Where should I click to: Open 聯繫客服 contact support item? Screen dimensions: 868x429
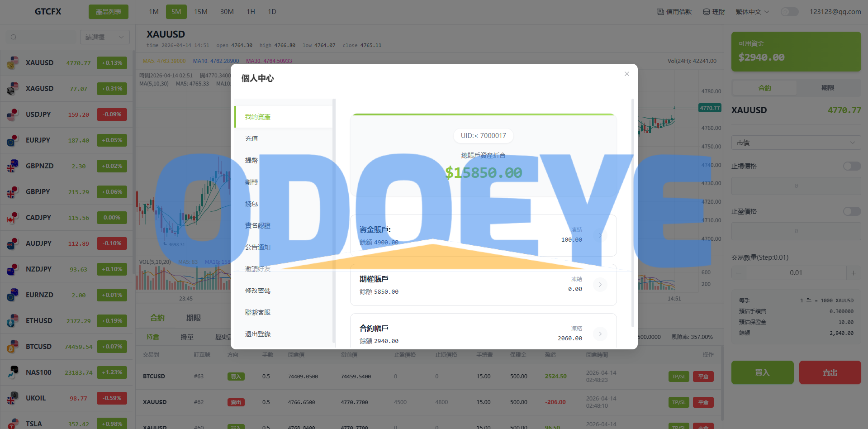[283, 312]
